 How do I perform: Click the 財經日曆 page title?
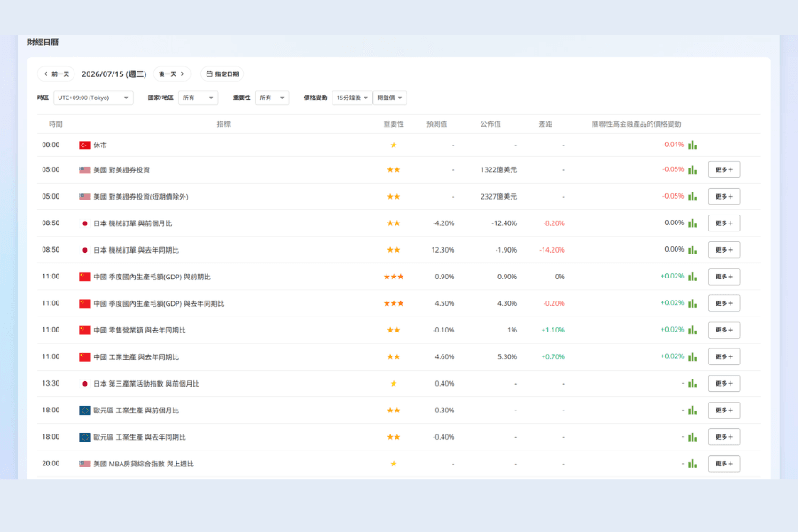43,43
